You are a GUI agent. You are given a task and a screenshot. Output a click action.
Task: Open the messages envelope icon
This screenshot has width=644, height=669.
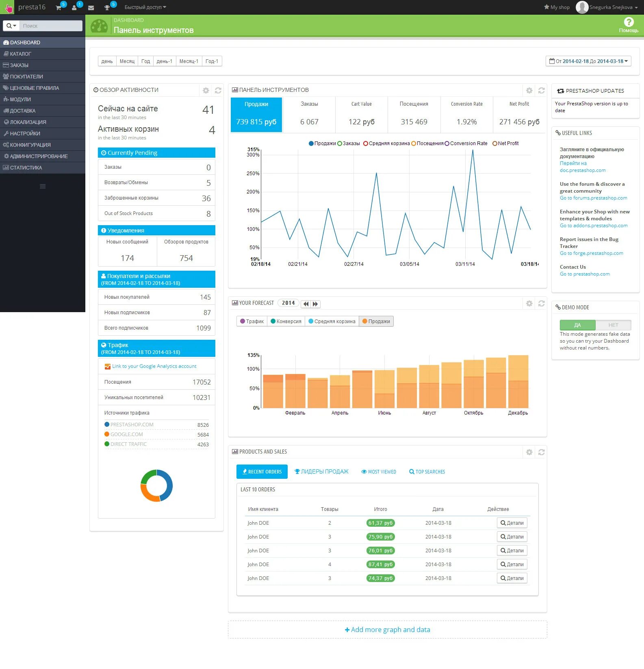coord(91,8)
